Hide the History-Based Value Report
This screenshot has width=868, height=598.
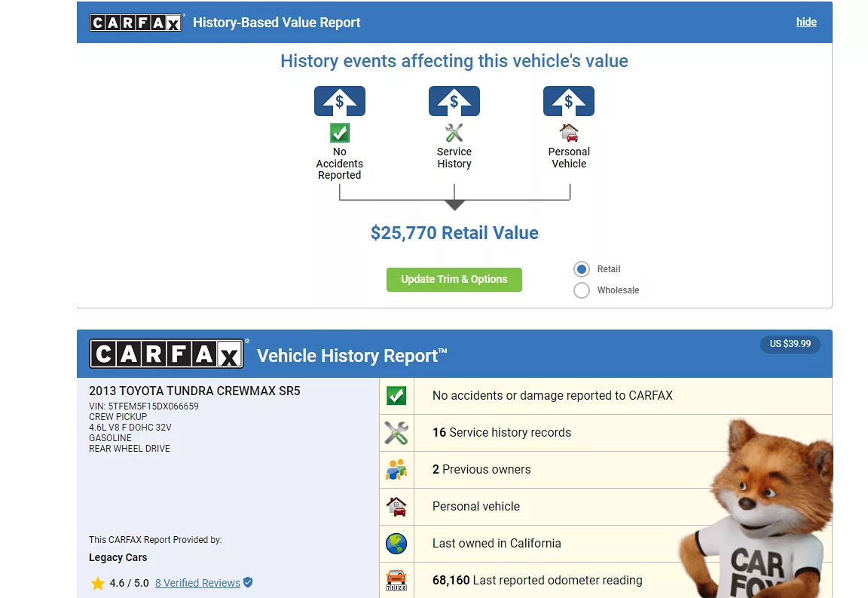click(x=806, y=22)
